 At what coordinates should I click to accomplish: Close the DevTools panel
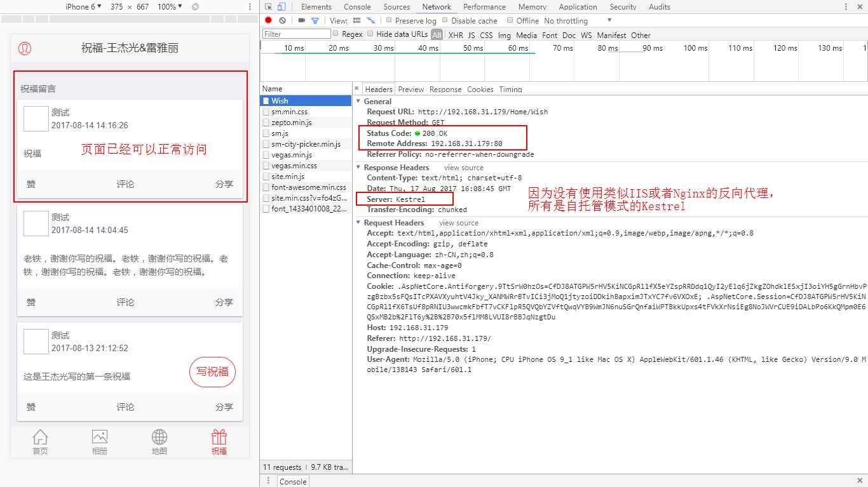860,7
